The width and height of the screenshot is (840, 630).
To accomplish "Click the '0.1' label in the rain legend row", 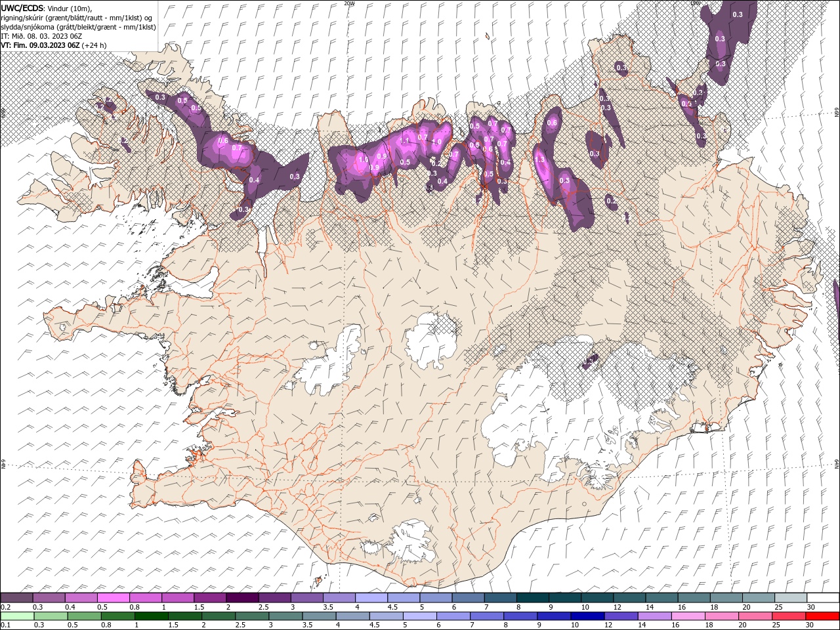I will [x=5, y=625].
